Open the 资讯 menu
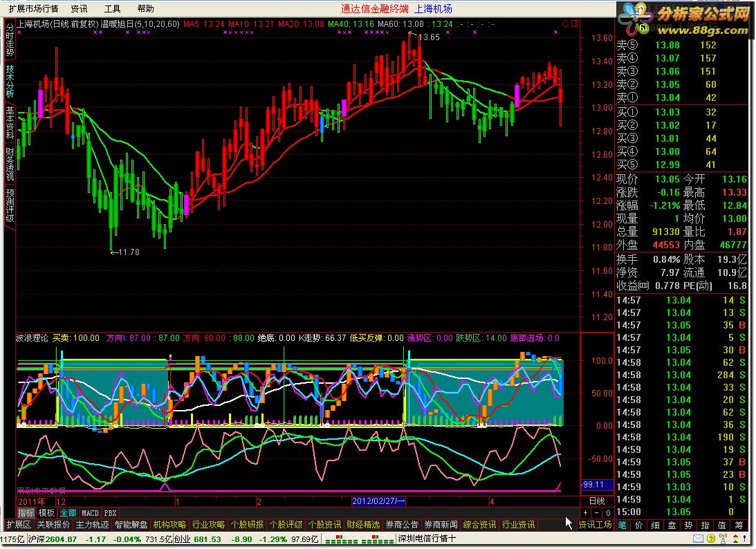Screen dimensions: 756x549 79,9
